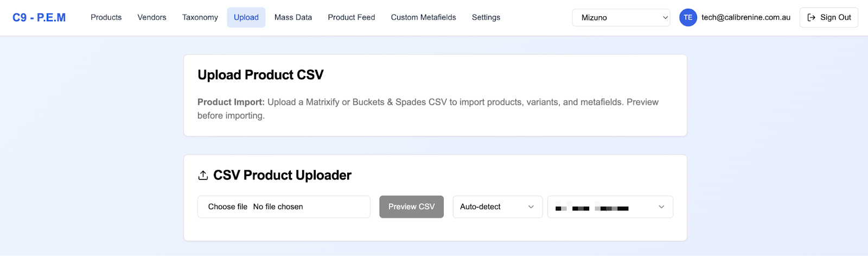Expand the Mizuno store dropdown
The width and height of the screenshot is (868, 256).
[x=621, y=17]
